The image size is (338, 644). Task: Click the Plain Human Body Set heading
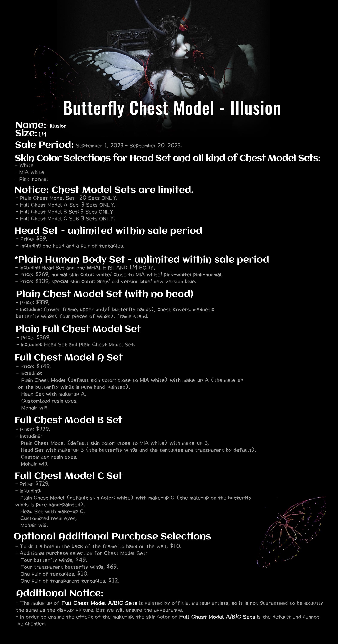pos(142,259)
